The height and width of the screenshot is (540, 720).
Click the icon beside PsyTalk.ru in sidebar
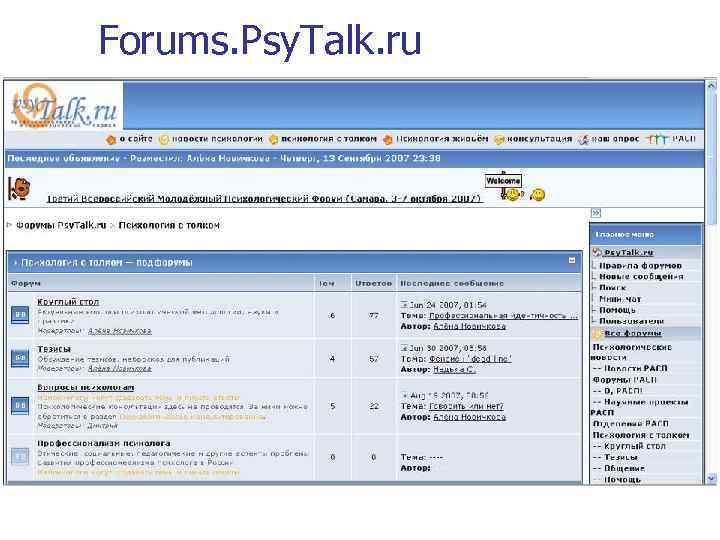(x=597, y=252)
